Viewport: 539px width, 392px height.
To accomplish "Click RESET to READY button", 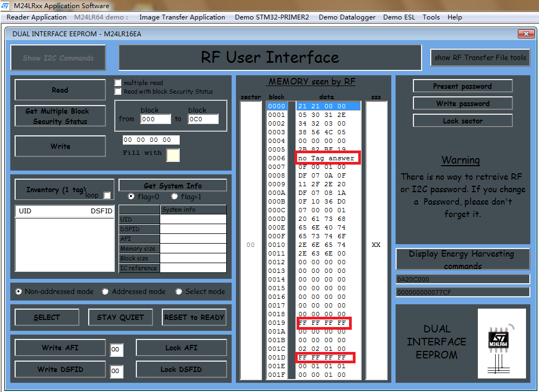I will point(194,317).
